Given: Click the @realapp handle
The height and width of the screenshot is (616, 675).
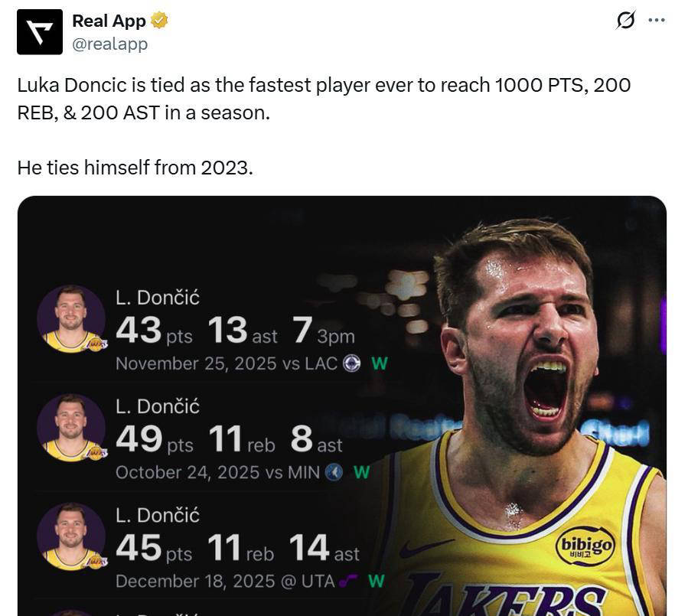Looking at the screenshot, I should [109, 44].
